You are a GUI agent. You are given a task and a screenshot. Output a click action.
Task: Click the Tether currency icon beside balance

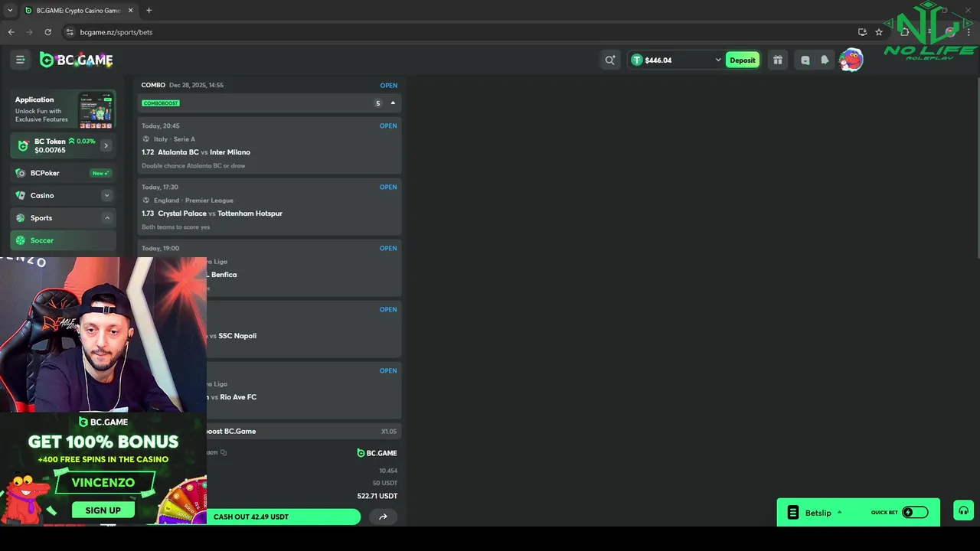636,60
